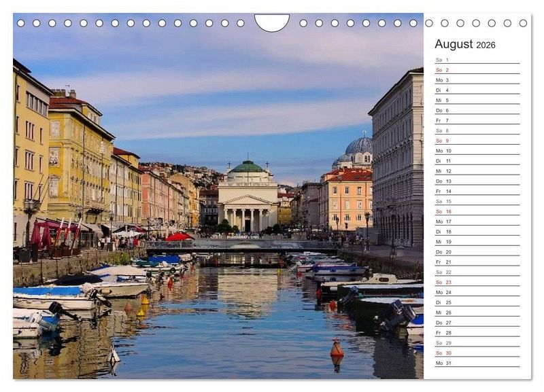Click the yellow building on the left

78,163
